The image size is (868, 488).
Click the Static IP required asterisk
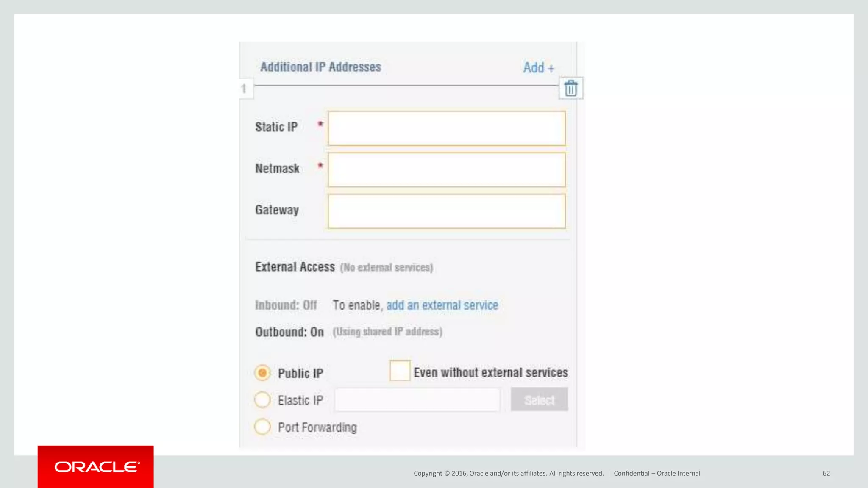(x=320, y=124)
